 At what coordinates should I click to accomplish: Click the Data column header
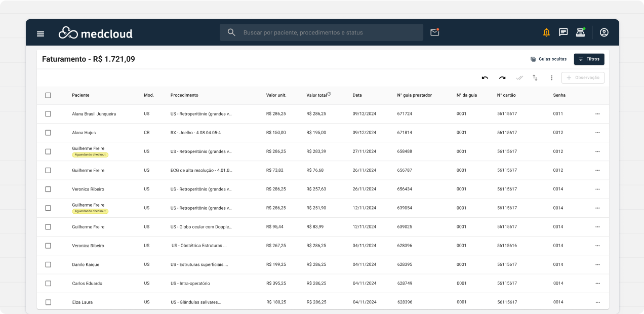[x=357, y=95]
